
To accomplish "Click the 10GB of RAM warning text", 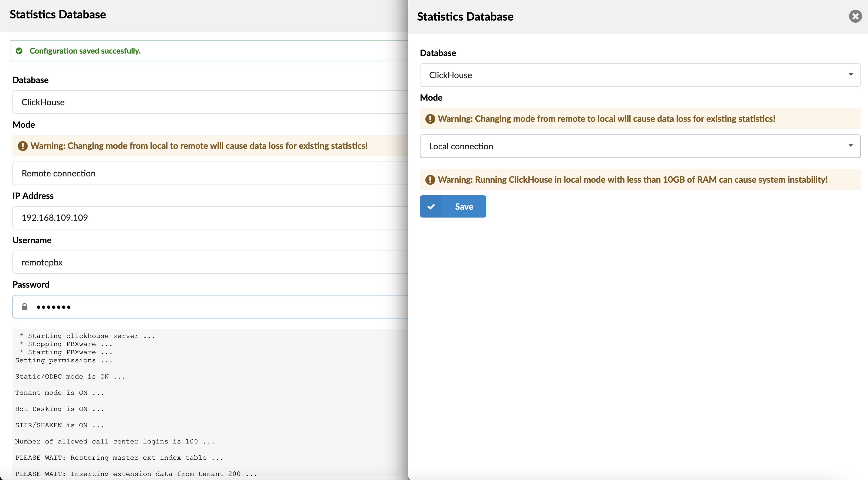I will pyautogui.click(x=633, y=180).
